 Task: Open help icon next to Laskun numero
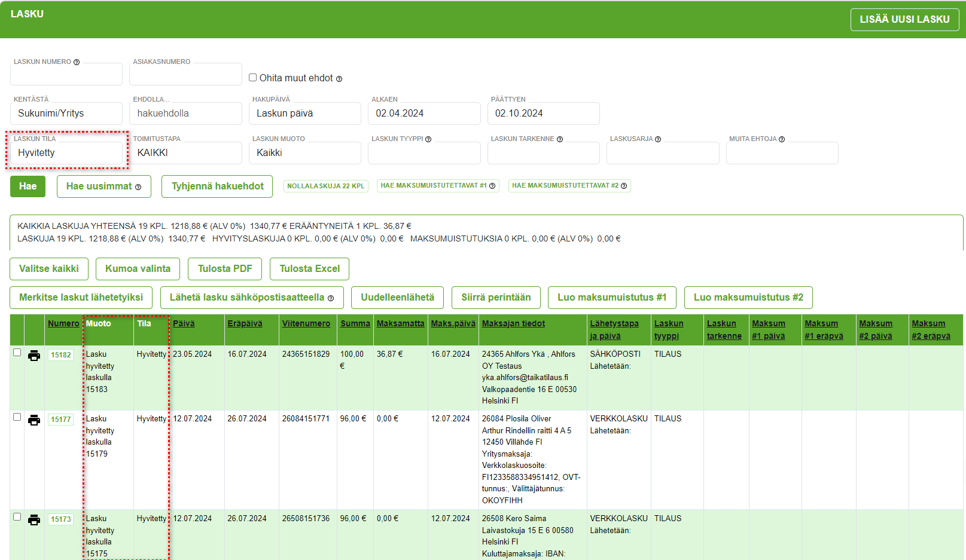tap(77, 62)
